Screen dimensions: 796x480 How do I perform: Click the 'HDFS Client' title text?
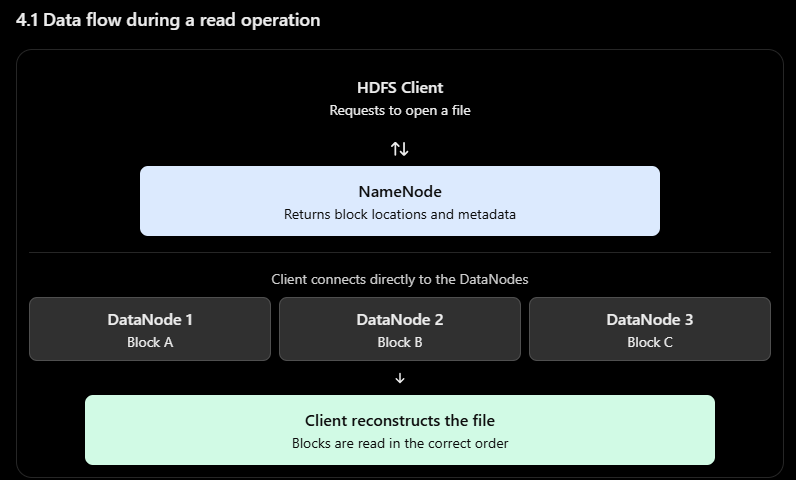[400, 87]
